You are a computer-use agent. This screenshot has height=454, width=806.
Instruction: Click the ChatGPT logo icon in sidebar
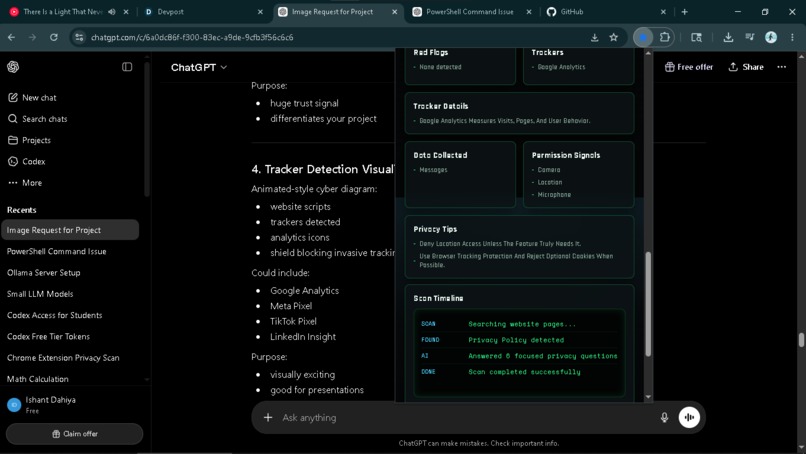pyautogui.click(x=13, y=67)
